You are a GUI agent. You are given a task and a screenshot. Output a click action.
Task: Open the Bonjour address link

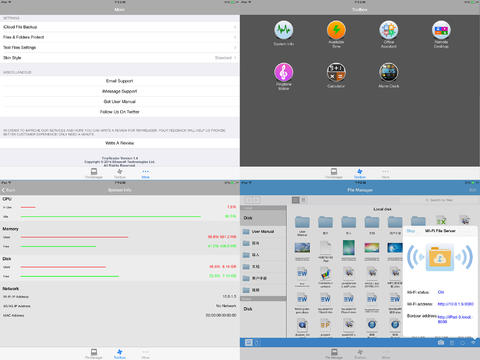coord(454,319)
